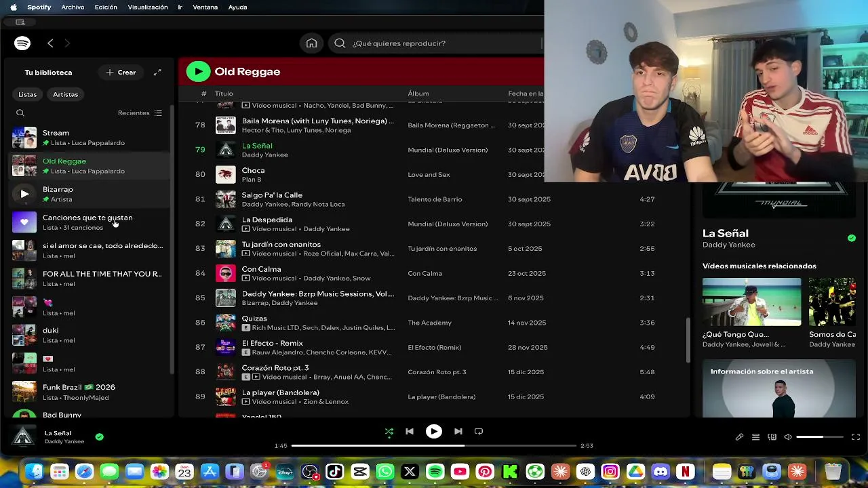Open the lyrics microphone icon in the player bar
Image resolution: width=868 pixels, height=488 pixels.
click(x=739, y=437)
